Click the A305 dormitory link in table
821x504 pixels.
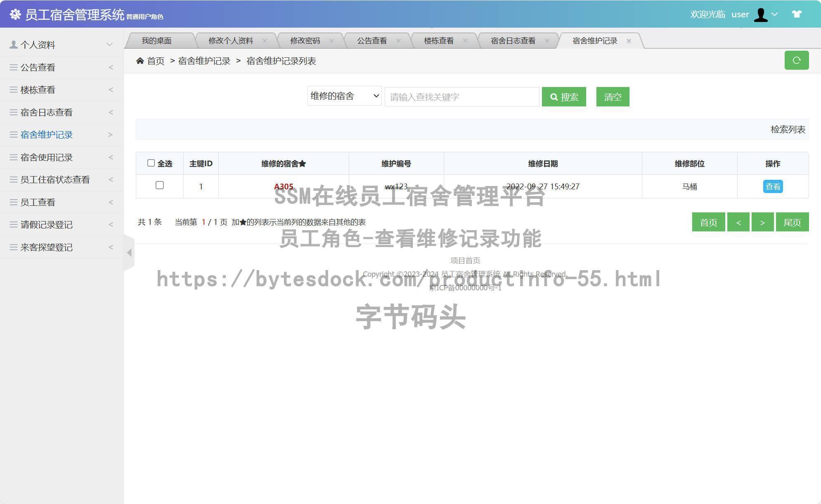point(284,186)
